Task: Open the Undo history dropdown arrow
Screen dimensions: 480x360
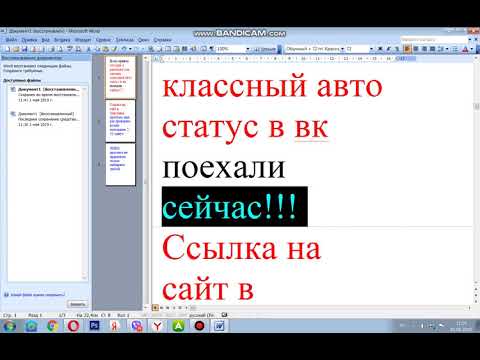Action: tap(130, 49)
